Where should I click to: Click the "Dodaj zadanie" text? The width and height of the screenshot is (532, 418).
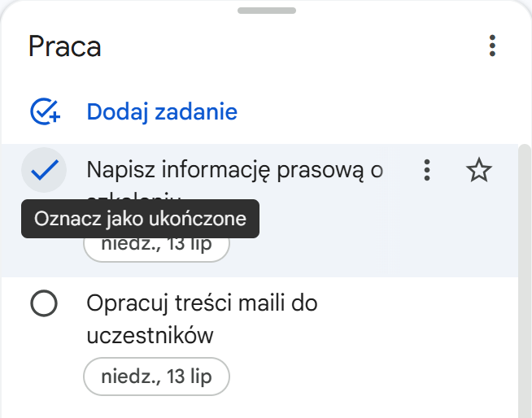tap(162, 111)
